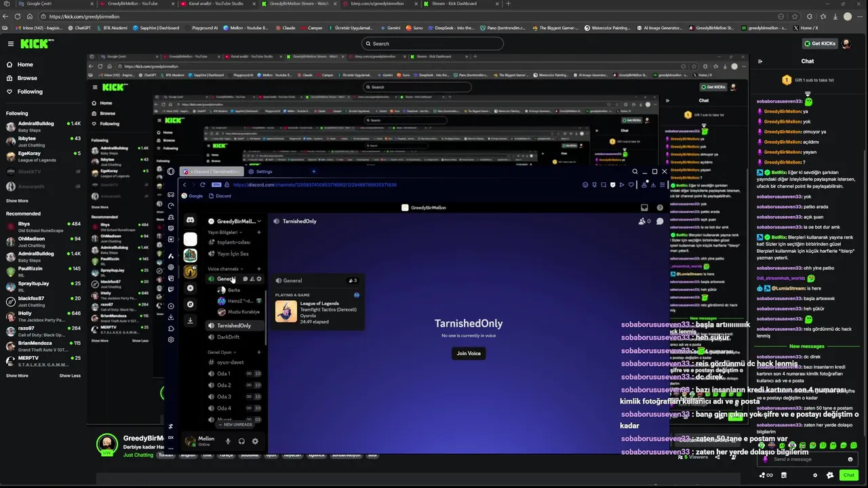This screenshot has height=488, width=868.
Task: Open the oyun-davet text channel in Discord
Action: [x=235, y=362]
